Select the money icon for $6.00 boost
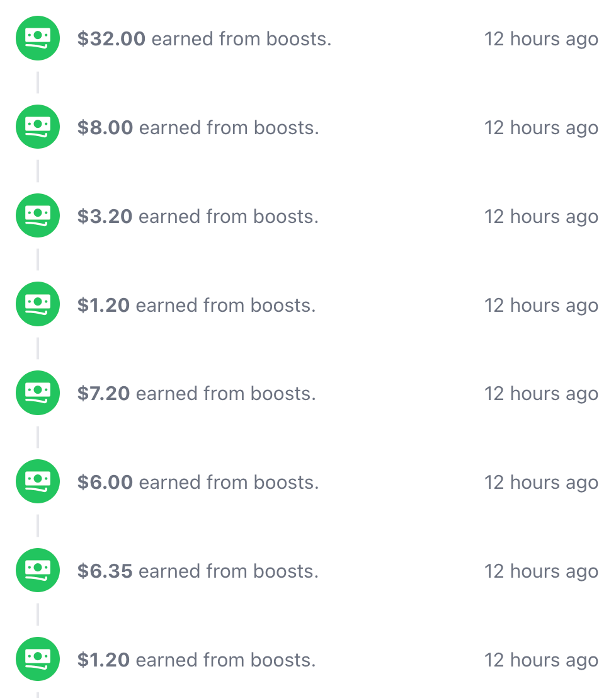Screen dimensions: 616x698 38,482
